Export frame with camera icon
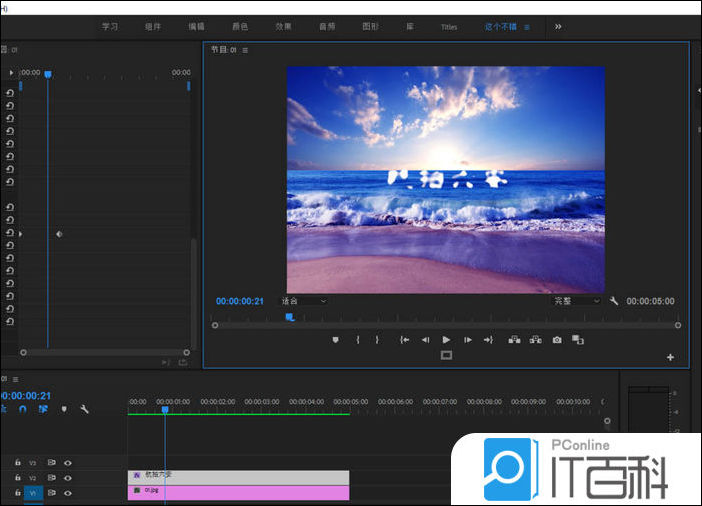The width and height of the screenshot is (702, 506). 556,340
